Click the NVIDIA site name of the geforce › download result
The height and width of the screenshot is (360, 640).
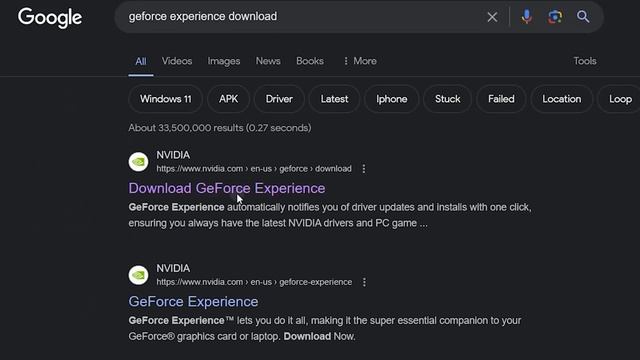(x=173, y=155)
